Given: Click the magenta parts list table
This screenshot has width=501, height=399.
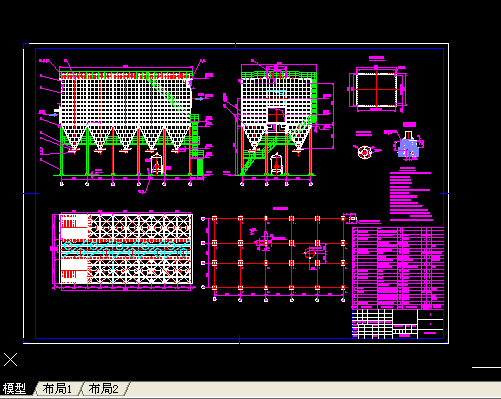Looking at the screenshot, I should (x=398, y=268).
